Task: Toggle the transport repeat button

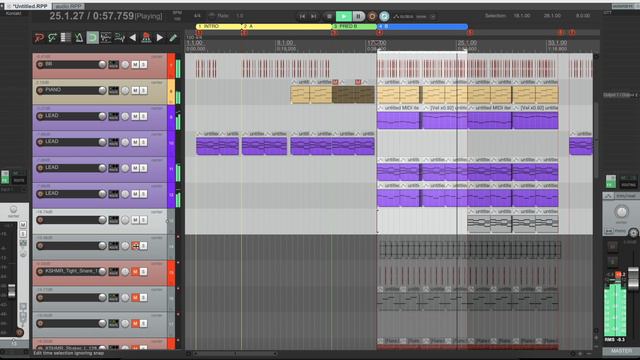Action: (384, 16)
